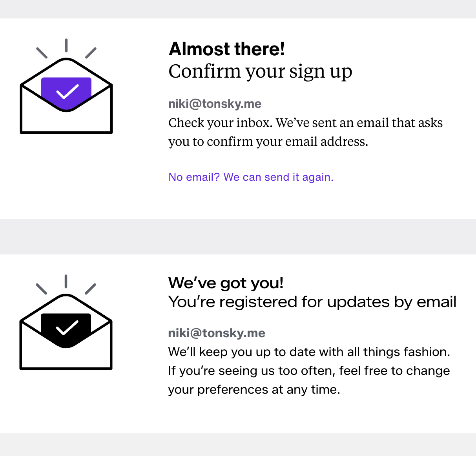Image resolution: width=476 pixels, height=456 pixels.
Task: Click the center ray above the black envelope
Action: click(x=66, y=281)
